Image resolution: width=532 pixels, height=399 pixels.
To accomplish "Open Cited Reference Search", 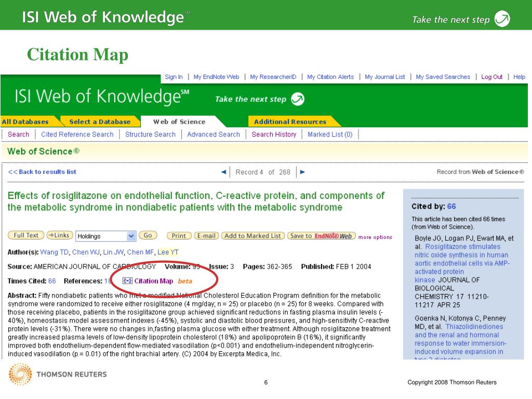I will (x=77, y=135).
